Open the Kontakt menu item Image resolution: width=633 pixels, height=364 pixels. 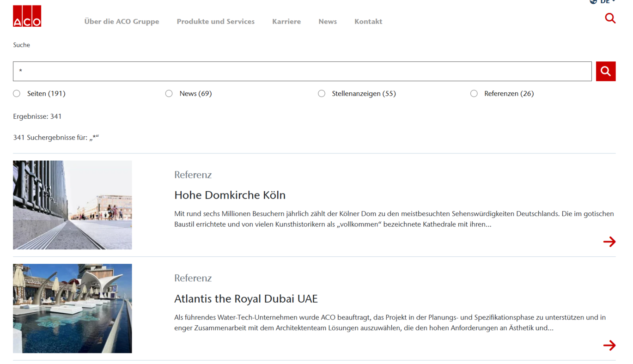(x=368, y=21)
